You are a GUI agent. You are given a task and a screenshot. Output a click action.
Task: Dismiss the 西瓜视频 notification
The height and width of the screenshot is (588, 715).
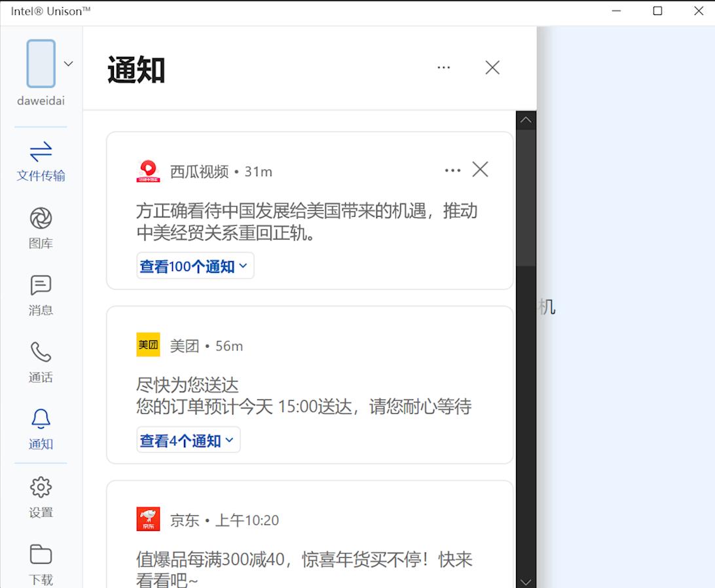click(x=480, y=170)
